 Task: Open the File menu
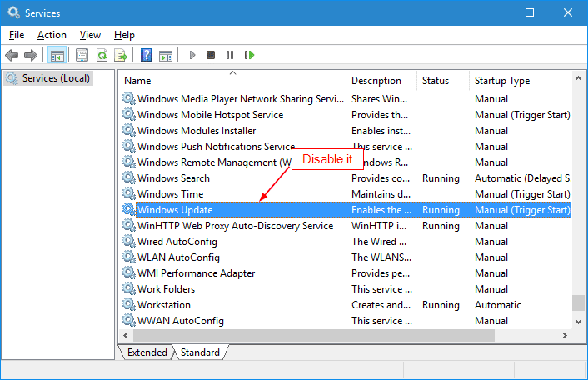click(17, 35)
